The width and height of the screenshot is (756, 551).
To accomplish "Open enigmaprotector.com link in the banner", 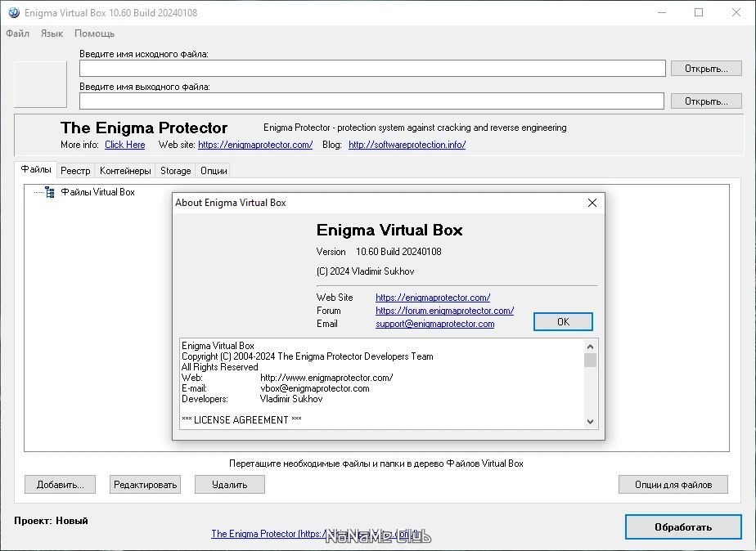I will [x=255, y=145].
